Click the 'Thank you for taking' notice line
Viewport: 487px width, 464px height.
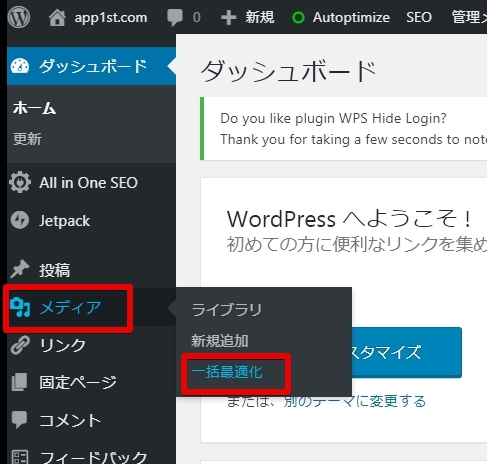[x=353, y=139]
